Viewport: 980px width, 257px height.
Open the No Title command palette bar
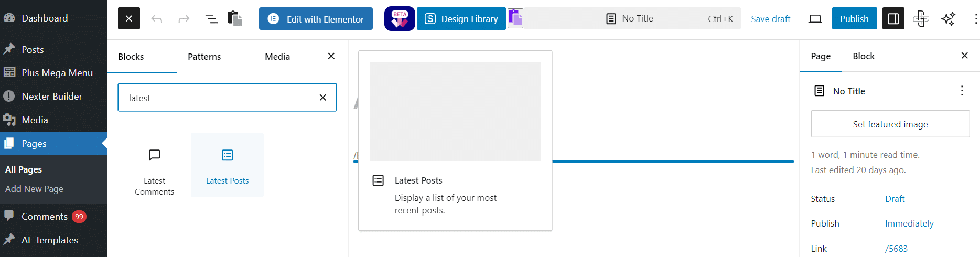point(632,19)
